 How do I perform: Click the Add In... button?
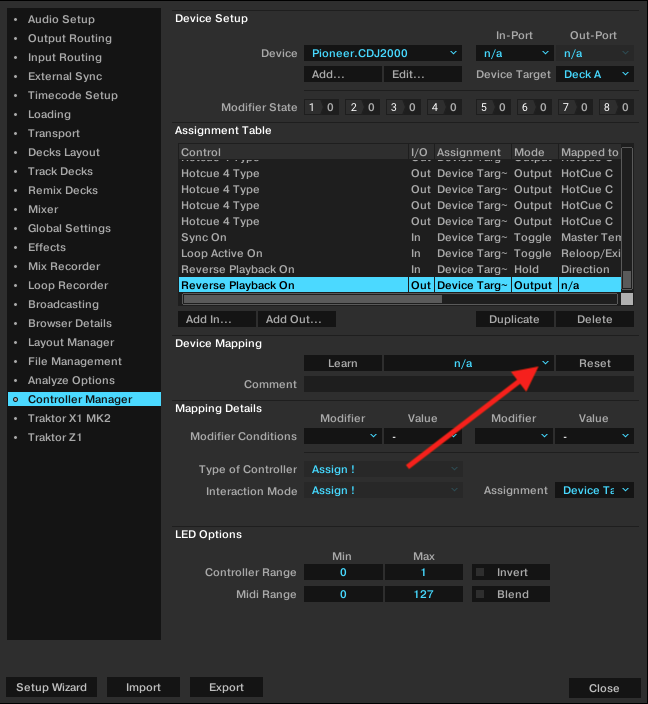click(x=215, y=319)
